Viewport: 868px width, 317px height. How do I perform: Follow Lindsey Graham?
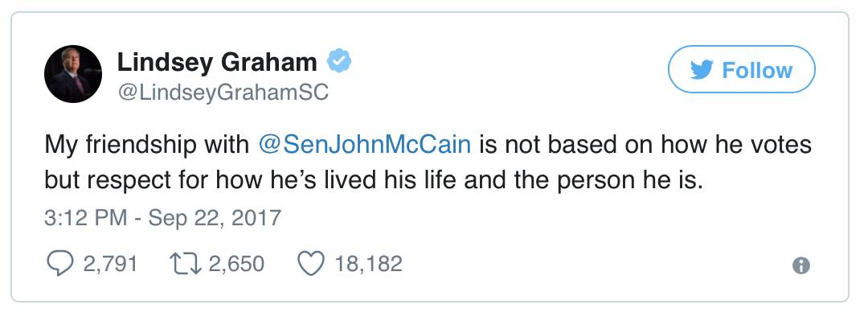point(742,70)
